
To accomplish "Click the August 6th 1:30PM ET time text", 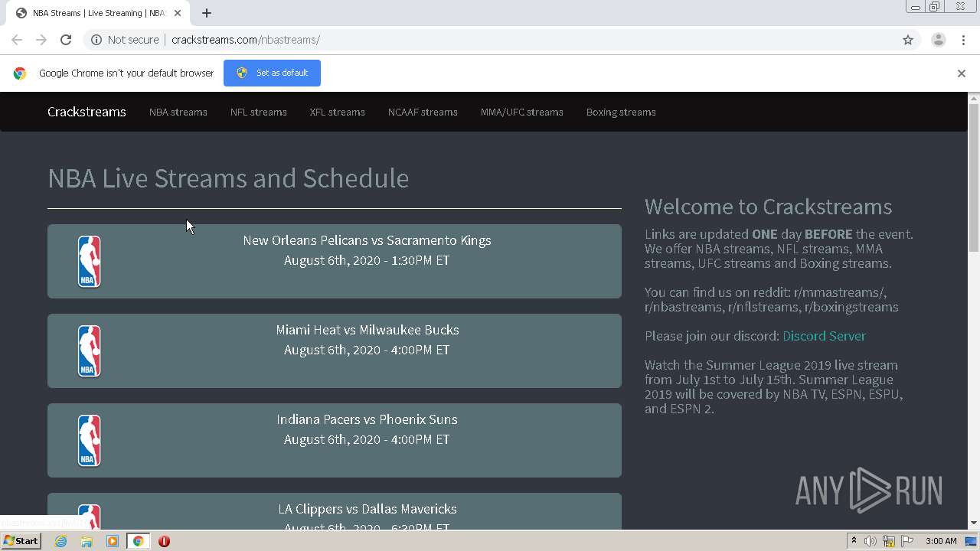I will pyautogui.click(x=367, y=260).
